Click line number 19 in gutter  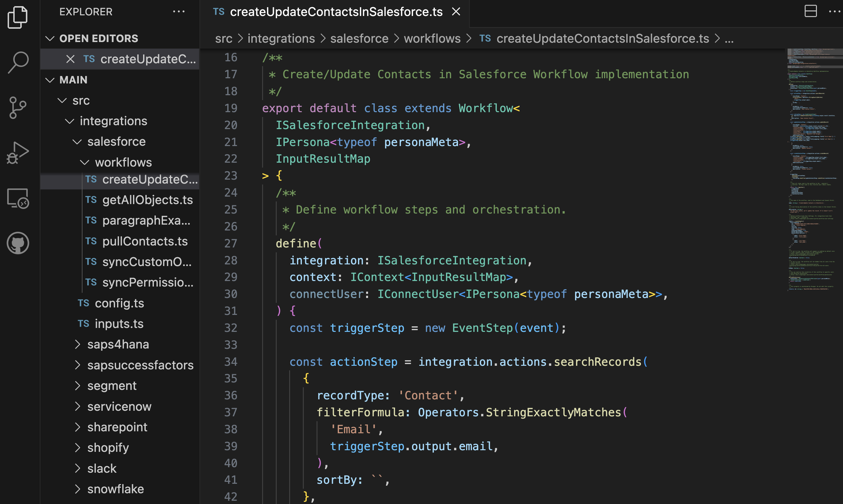(231, 108)
